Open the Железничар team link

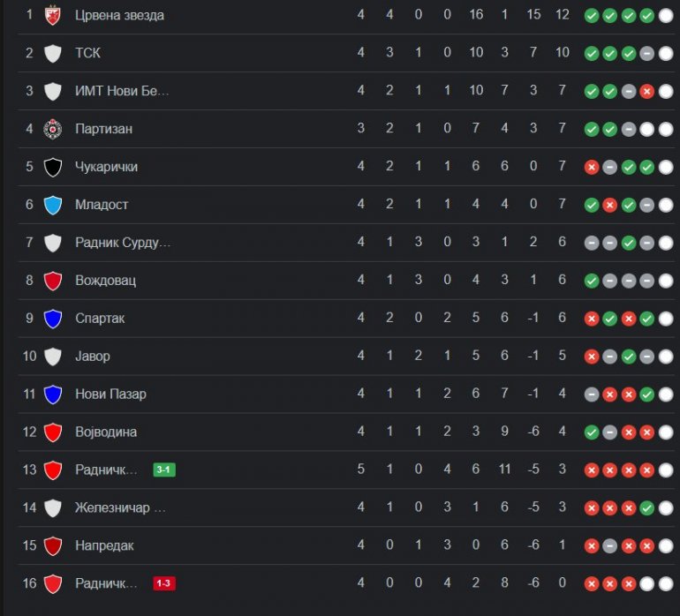(x=120, y=507)
